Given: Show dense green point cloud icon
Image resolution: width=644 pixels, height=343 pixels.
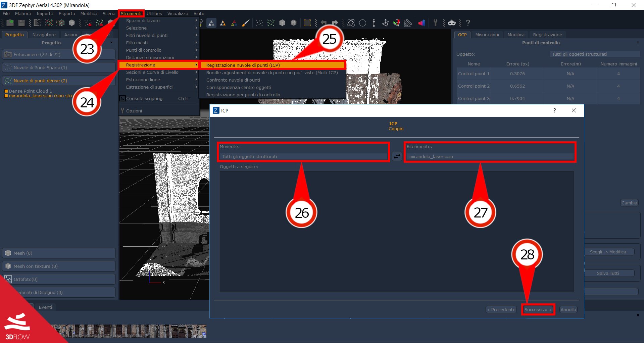Looking at the screenshot, I should pos(271,23).
